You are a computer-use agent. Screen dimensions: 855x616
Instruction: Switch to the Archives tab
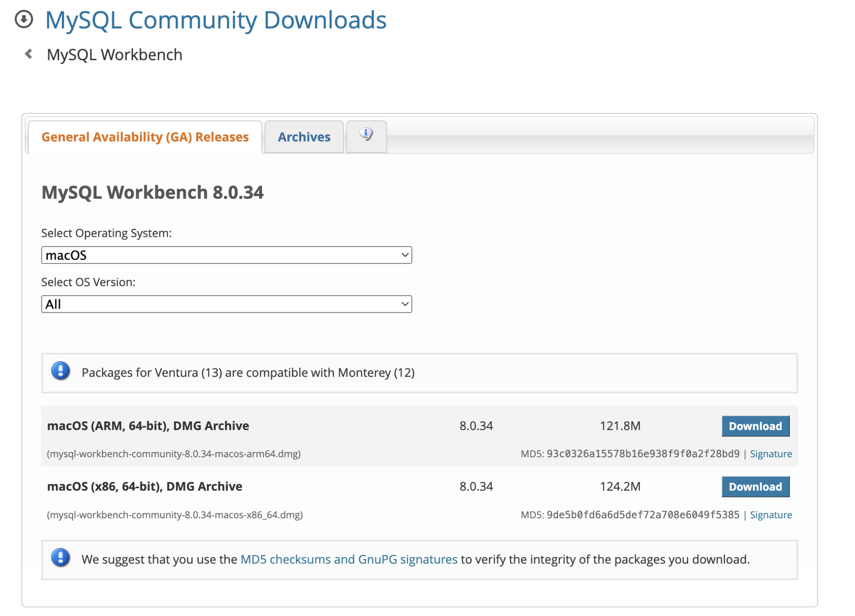click(x=304, y=137)
